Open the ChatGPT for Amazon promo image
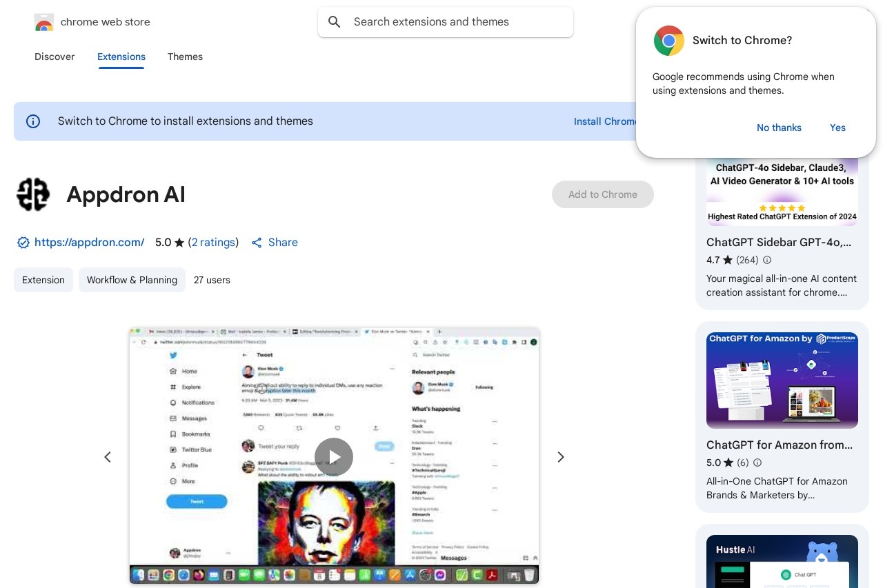 [x=782, y=381]
